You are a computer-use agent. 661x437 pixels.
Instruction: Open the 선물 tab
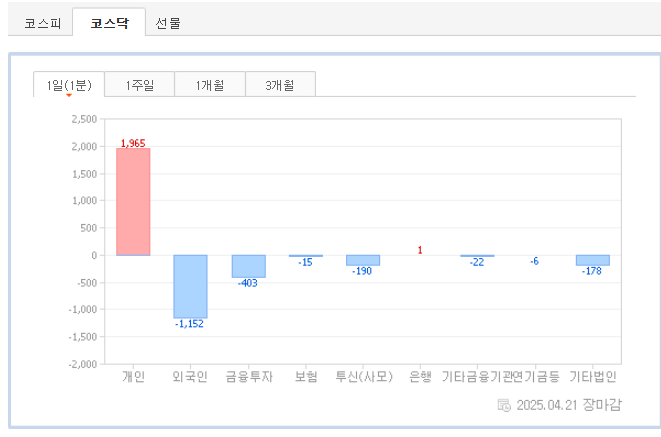pyautogui.click(x=168, y=23)
